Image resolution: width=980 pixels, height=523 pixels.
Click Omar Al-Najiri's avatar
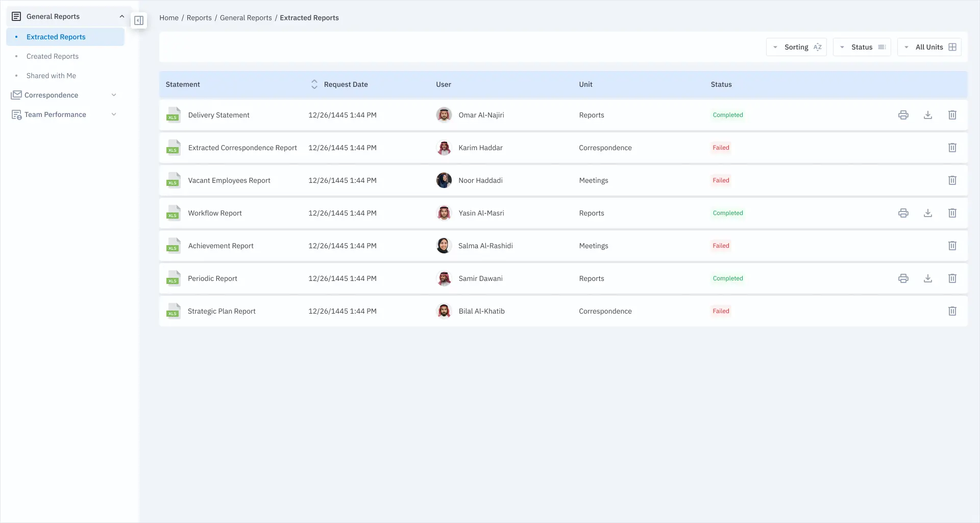444,115
